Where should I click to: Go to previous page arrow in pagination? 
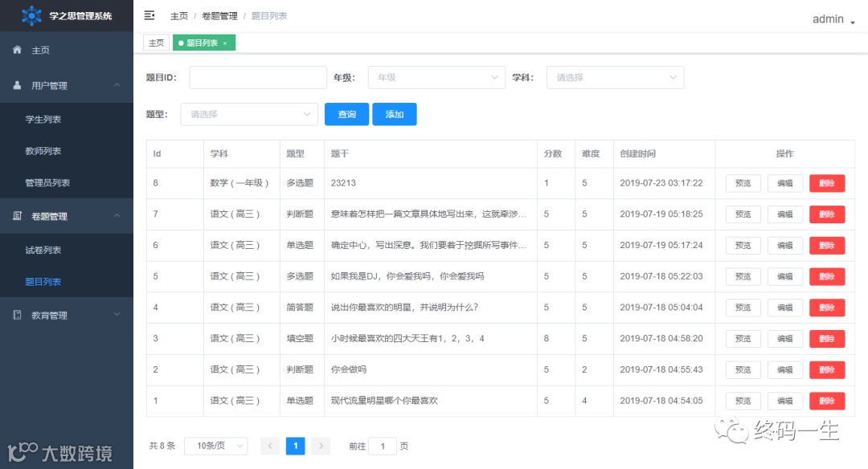pyautogui.click(x=269, y=446)
